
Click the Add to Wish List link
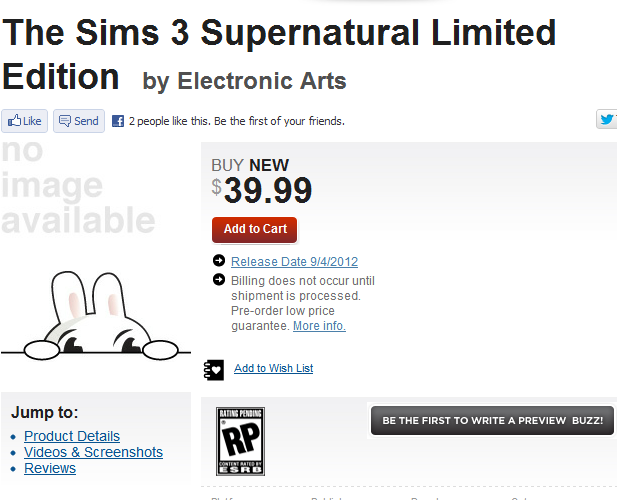click(x=273, y=369)
